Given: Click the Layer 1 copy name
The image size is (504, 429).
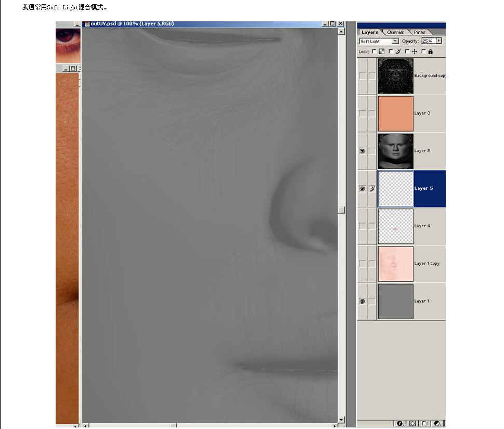Looking at the screenshot, I should pyautogui.click(x=427, y=264).
